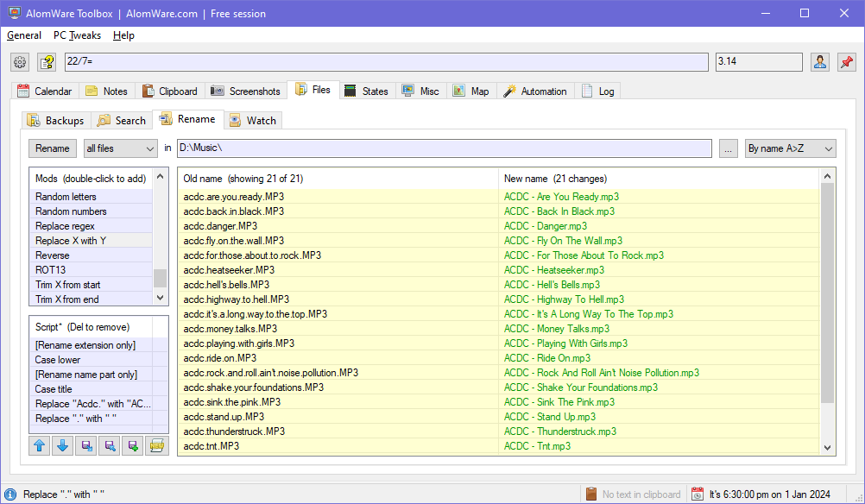This screenshot has width=865, height=504.
Task: Select 'Replace regex' in Mods list
Action: tap(66, 226)
